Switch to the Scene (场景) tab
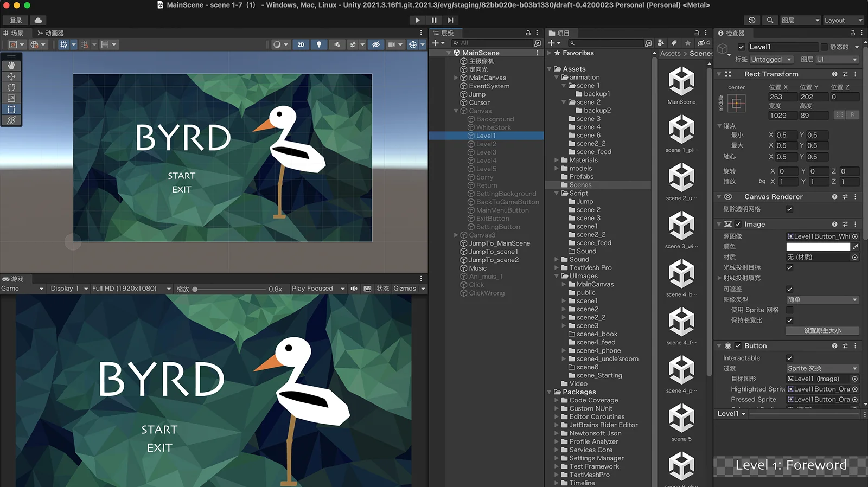 pyautogui.click(x=14, y=33)
